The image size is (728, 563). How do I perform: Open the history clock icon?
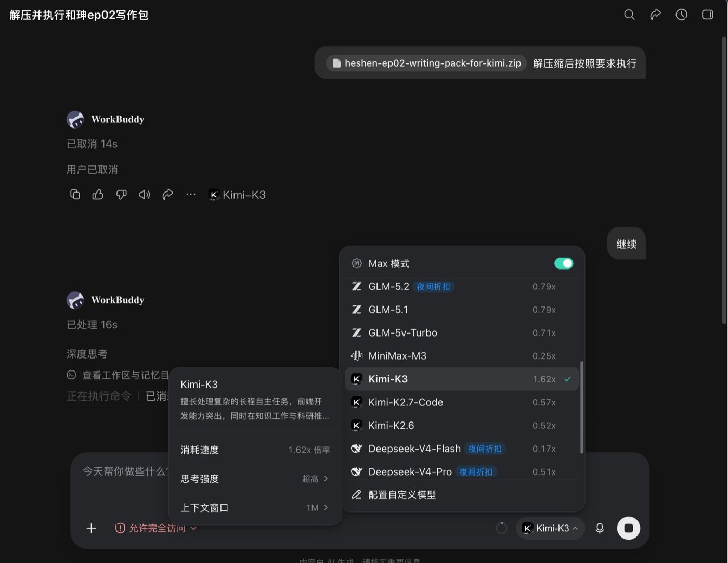(681, 15)
